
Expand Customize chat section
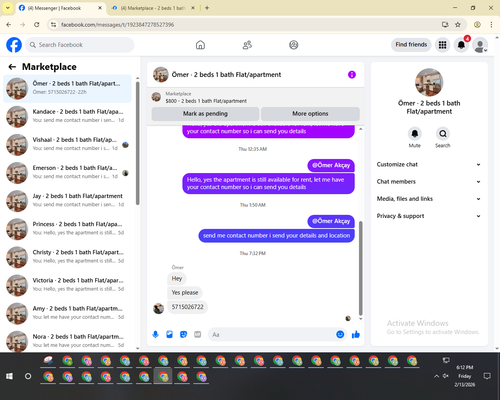click(429, 164)
